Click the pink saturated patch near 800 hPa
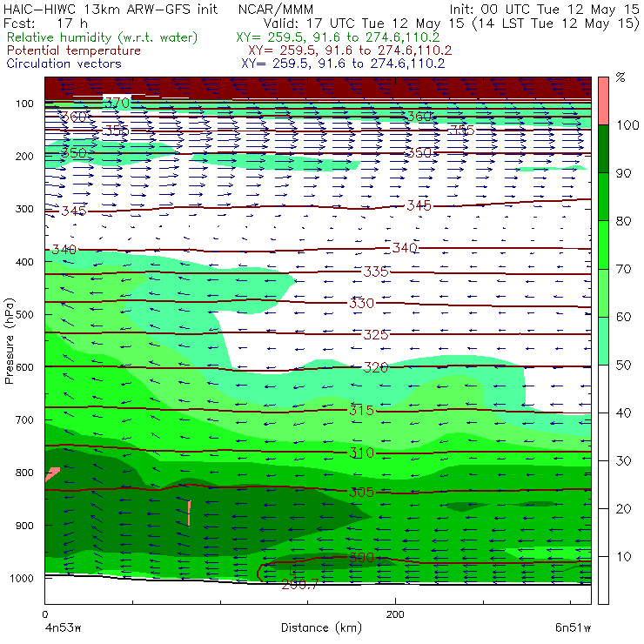The height and width of the screenshot is (644, 644). click(x=52, y=474)
